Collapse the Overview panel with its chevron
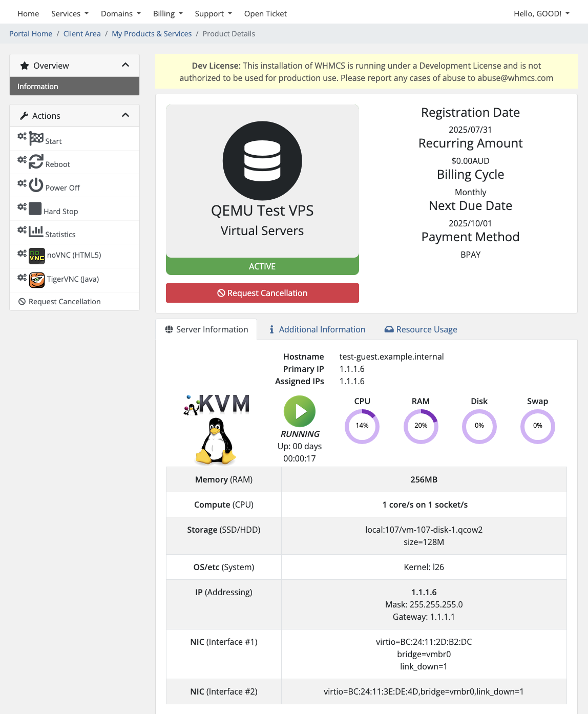This screenshot has width=588, height=714. [x=125, y=65]
